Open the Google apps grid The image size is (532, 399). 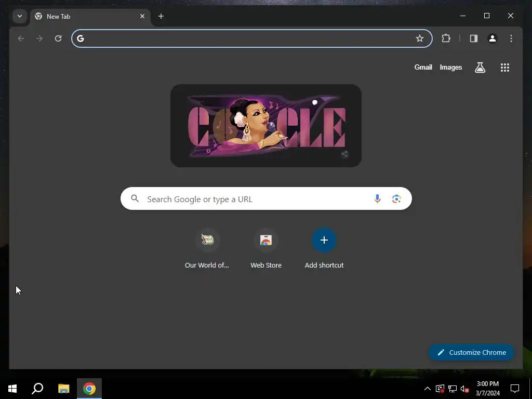tap(505, 68)
